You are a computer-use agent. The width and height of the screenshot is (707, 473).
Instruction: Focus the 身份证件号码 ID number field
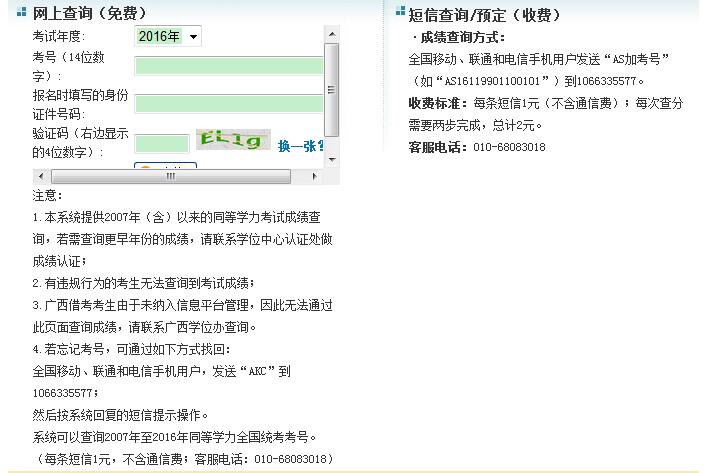(228, 103)
